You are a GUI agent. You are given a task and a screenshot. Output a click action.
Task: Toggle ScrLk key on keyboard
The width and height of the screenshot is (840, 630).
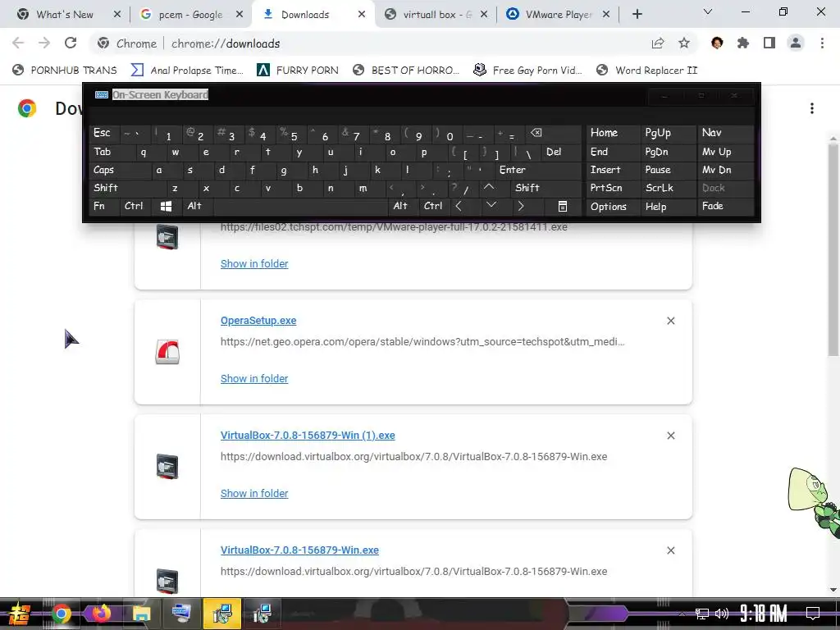668,188
